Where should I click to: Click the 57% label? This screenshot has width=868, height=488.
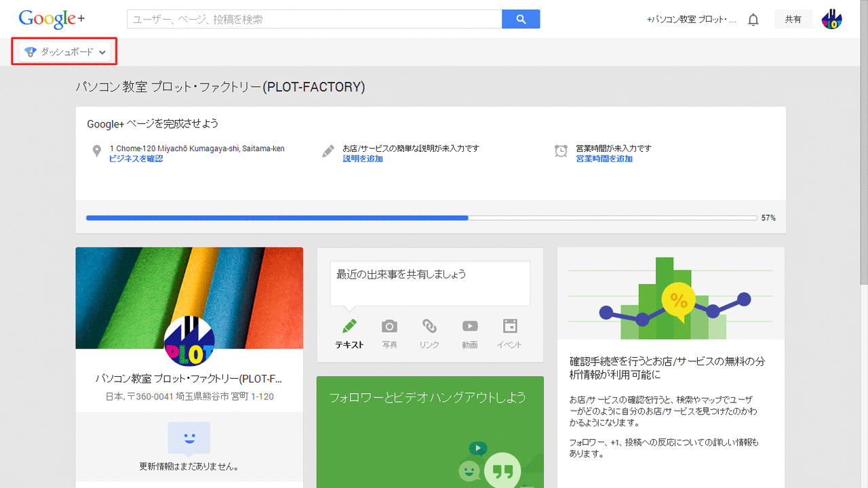point(768,218)
